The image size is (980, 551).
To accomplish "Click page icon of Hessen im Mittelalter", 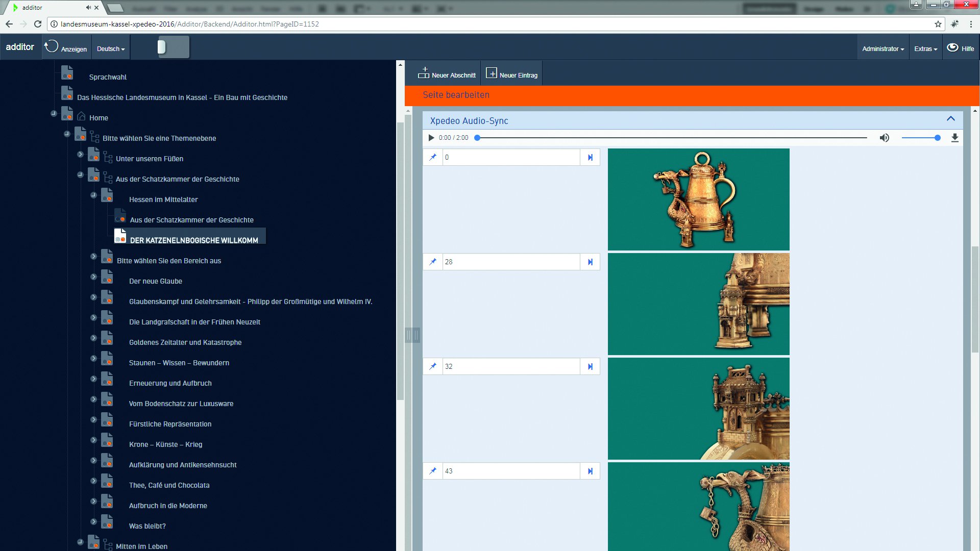I will pyautogui.click(x=107, y=195).
